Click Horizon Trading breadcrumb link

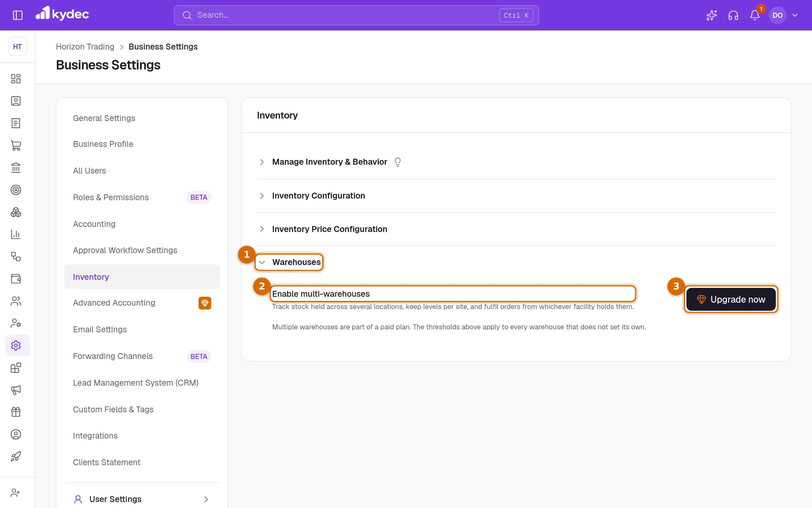(85, 47)
